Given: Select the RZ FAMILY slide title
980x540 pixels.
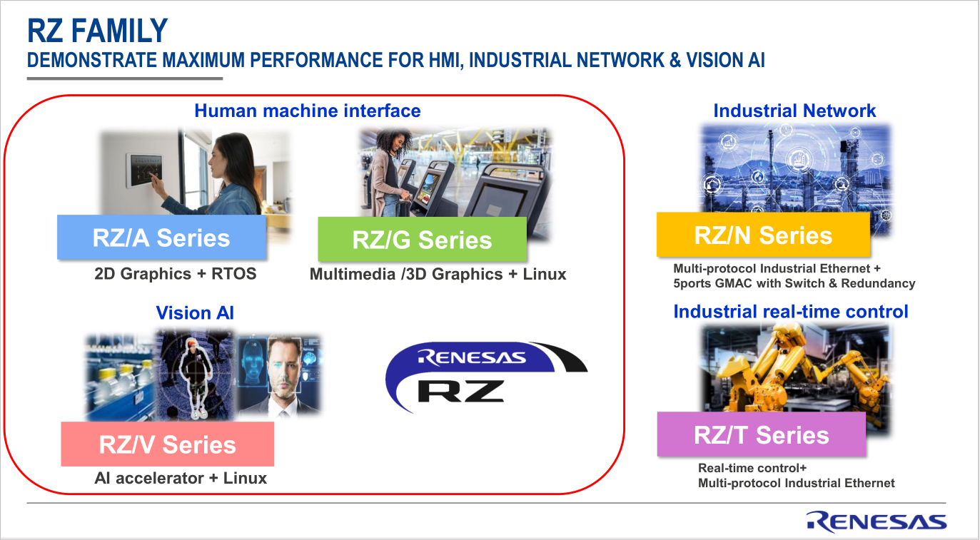Looking at the screenshot, I should [x=97, y=31].
